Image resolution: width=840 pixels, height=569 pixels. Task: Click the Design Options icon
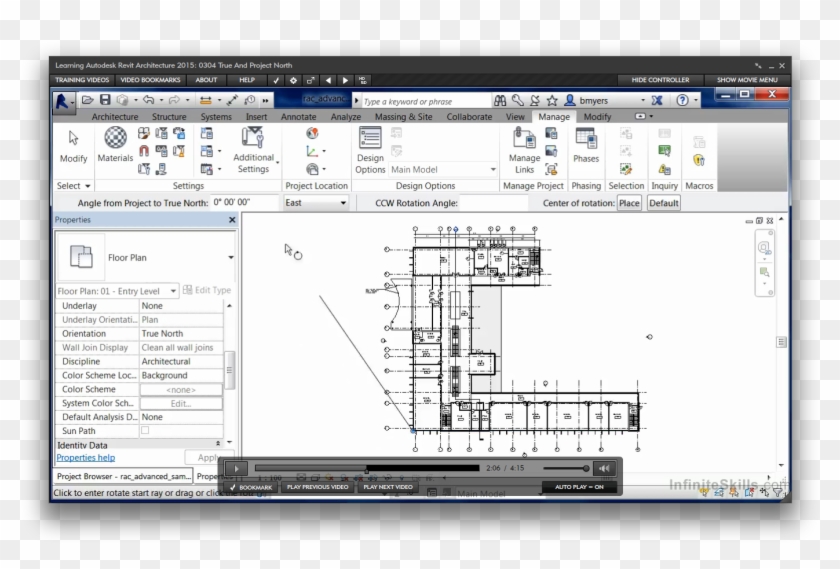(370, 150)
